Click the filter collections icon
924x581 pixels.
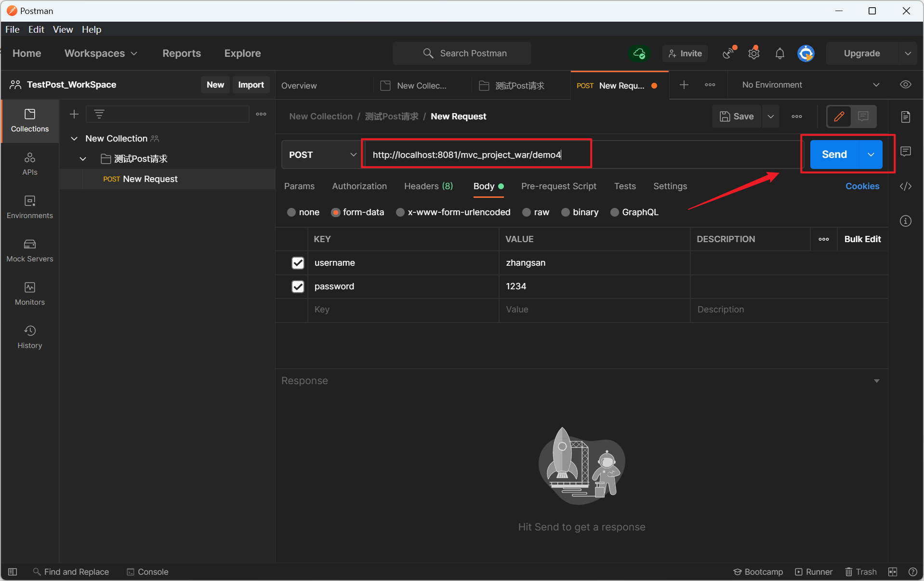click(x=99, y=114)
